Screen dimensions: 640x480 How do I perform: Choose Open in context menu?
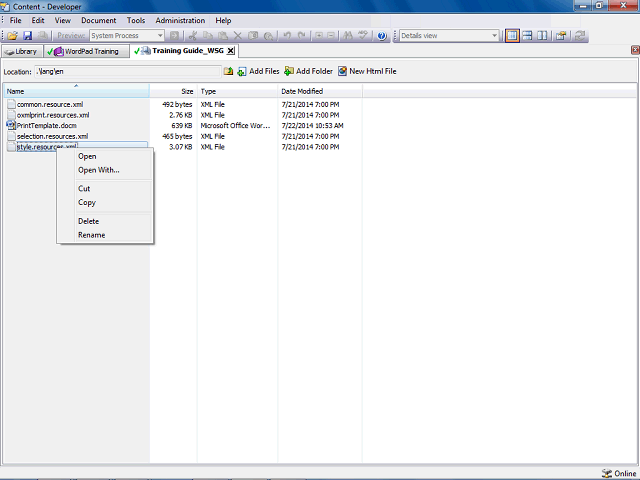click(x=87, y=156)
